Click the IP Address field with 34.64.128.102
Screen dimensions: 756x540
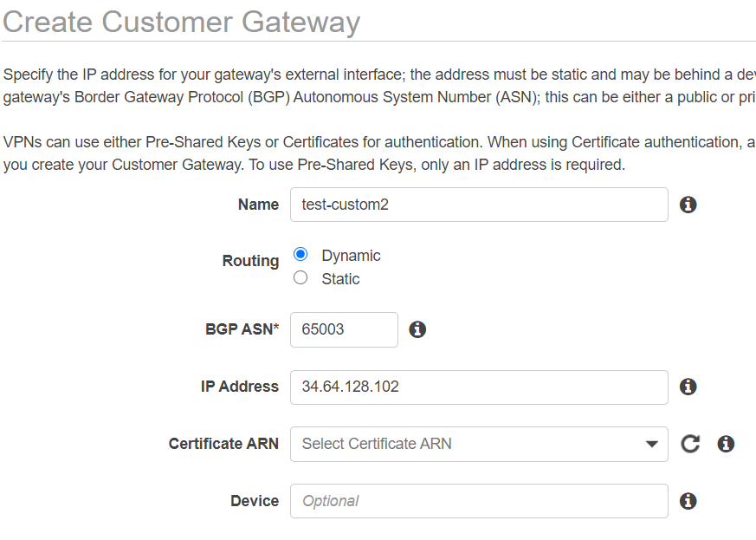click(479, 387)
